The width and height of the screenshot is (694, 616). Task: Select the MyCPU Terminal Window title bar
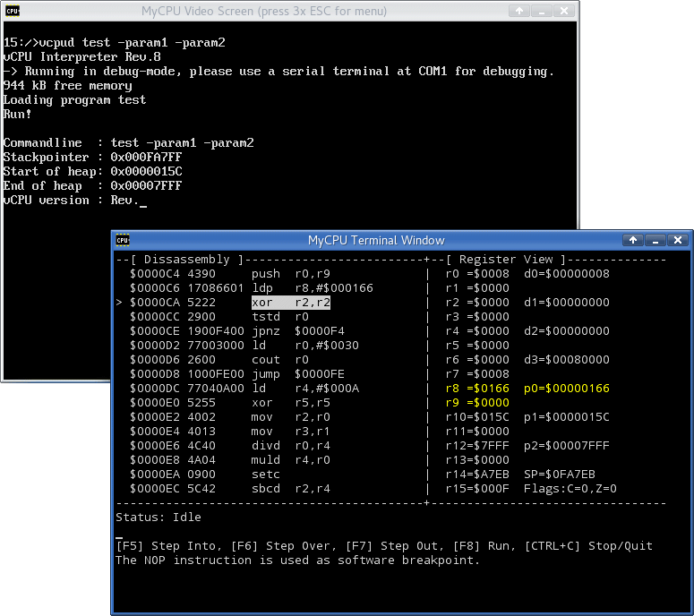[376, 240]
